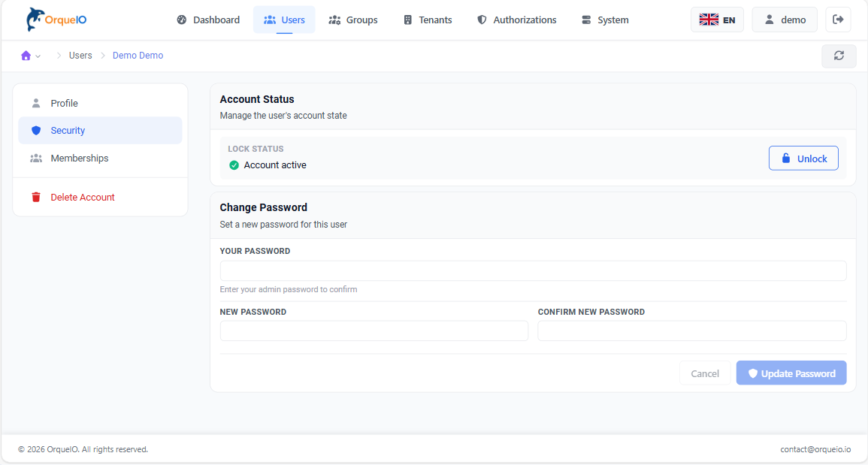Click the Delete Account trash icon
This screenshot has height=465, width=868.
(x=36, y=197)
